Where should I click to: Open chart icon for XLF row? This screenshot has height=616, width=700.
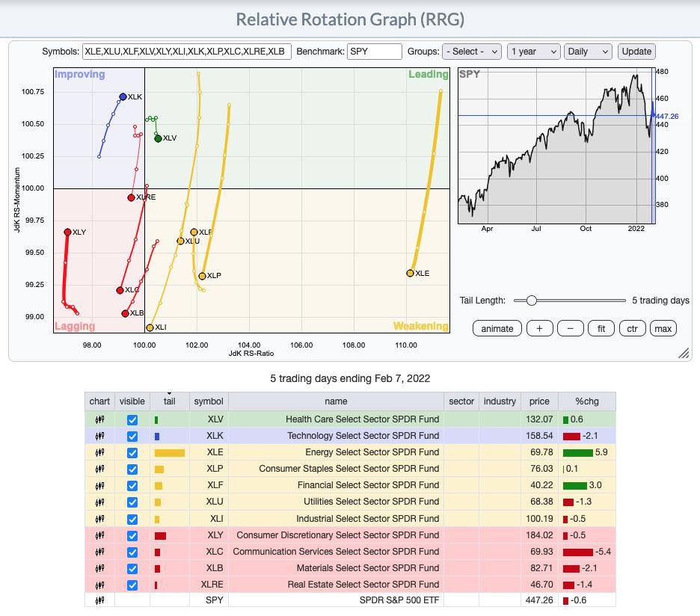pyautogui.click(x=99, y=486)
